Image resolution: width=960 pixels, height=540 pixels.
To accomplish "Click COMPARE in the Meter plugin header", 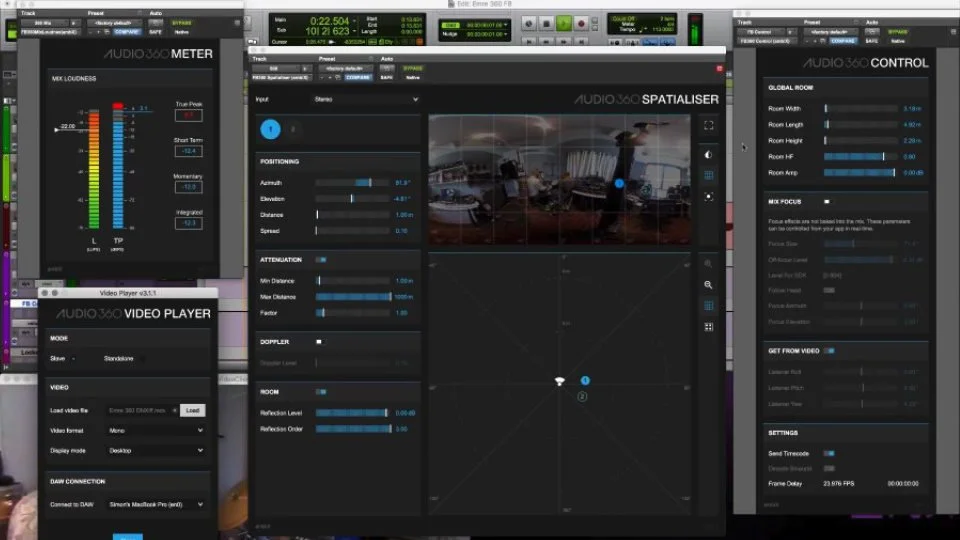I will pyautogui.click(x=127, y=32).
